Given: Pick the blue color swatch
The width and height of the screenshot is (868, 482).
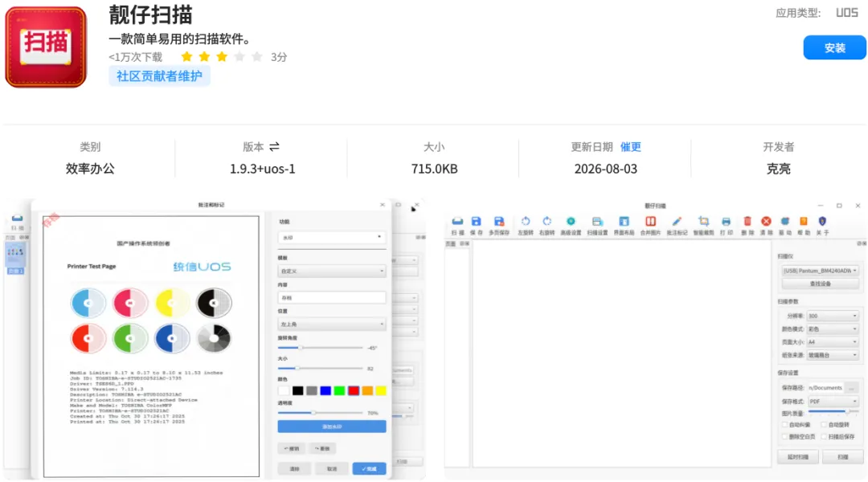Looking at the screenshot, I should click(x=325, y=390).
